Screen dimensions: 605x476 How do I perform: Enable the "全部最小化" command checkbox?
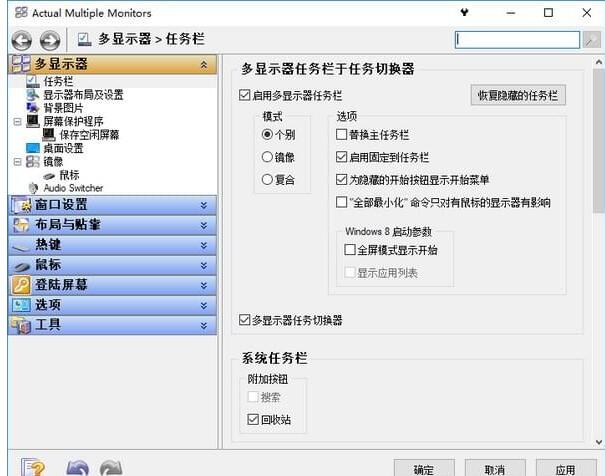pyautogui.click(x=341, y=202)
